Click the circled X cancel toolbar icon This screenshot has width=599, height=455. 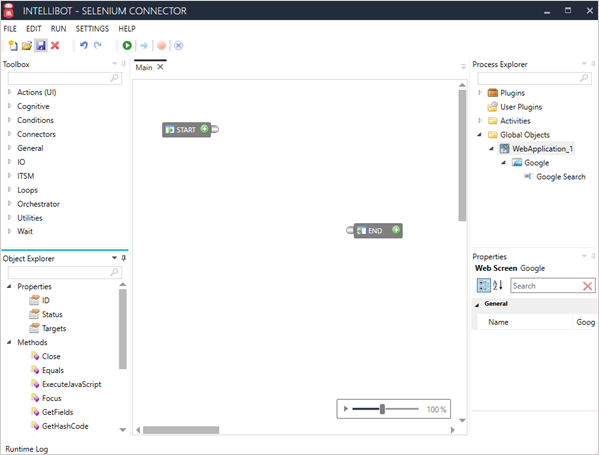[x=178, y=46]
